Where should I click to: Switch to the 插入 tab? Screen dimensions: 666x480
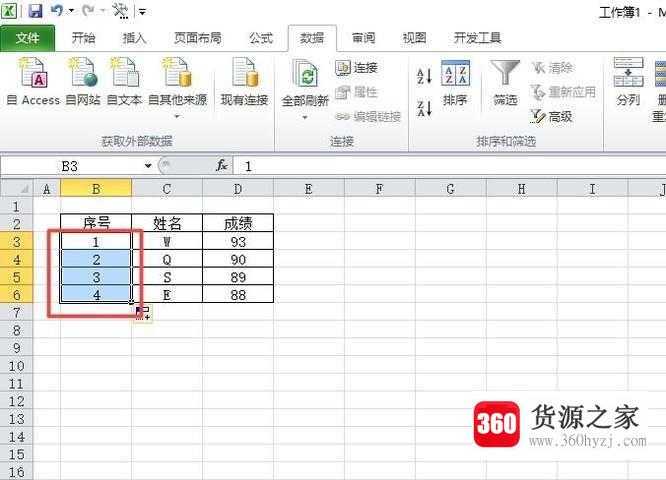134,38
